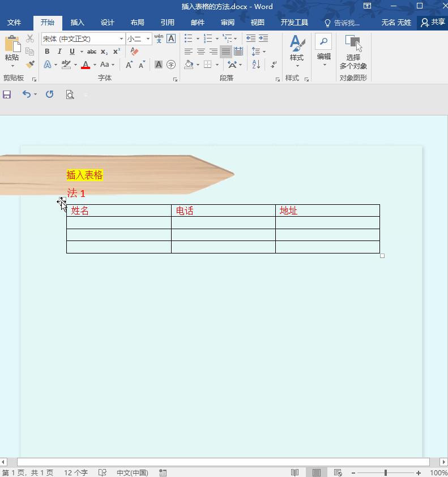Open phonetic guide (wén) tool
The image size is (448, 477).
(159, 38)
